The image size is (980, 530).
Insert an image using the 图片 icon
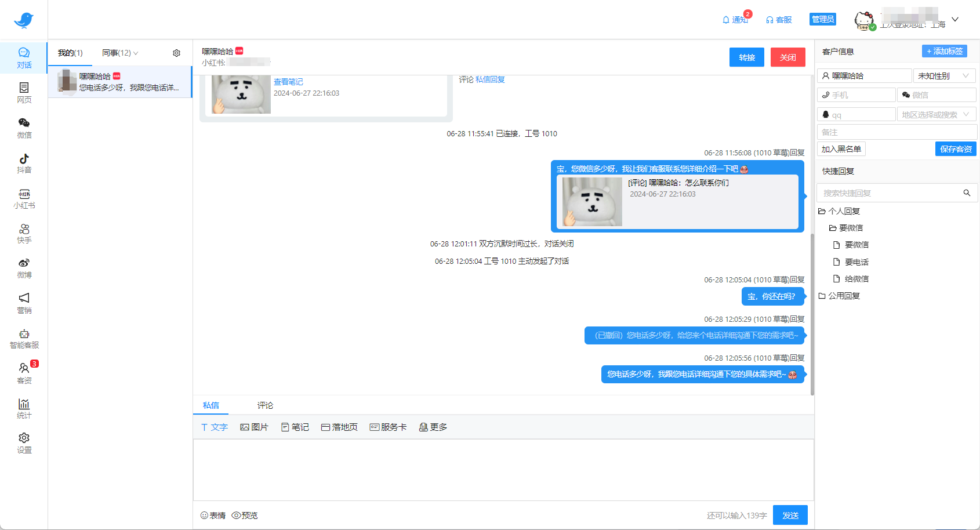(253, 427)
